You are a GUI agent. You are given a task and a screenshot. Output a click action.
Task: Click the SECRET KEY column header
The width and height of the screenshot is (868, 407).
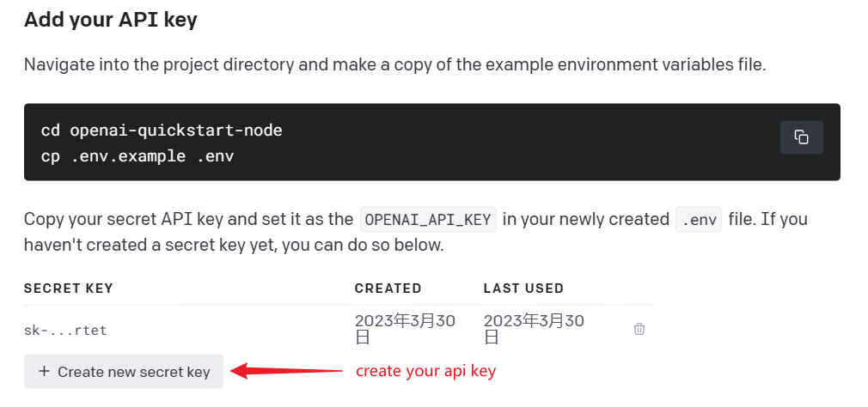[x=68, y=289]
